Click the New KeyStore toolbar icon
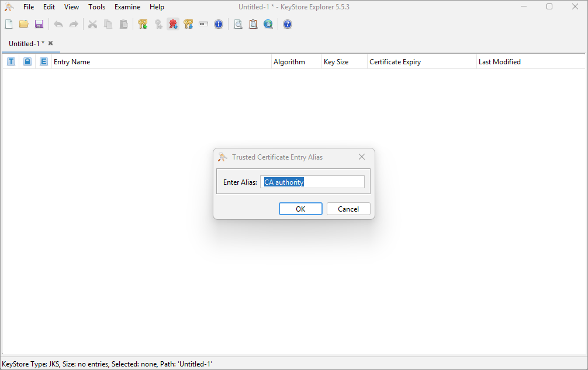 (x=9, y=24)
